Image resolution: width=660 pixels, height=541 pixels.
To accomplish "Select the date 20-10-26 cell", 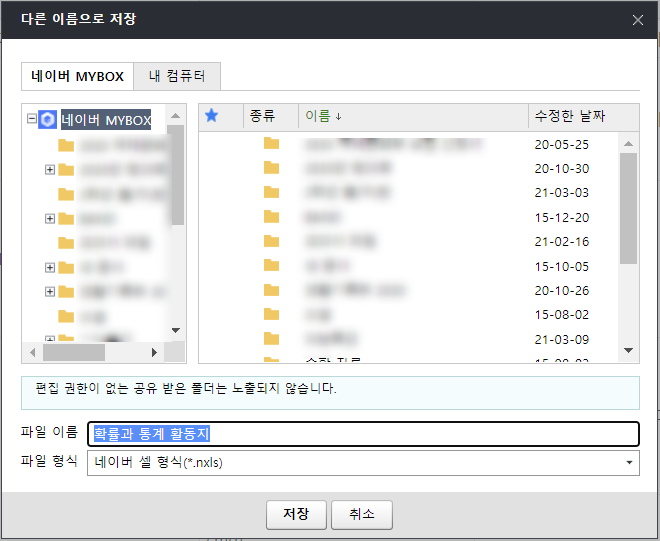I will [x=562, y=290].
